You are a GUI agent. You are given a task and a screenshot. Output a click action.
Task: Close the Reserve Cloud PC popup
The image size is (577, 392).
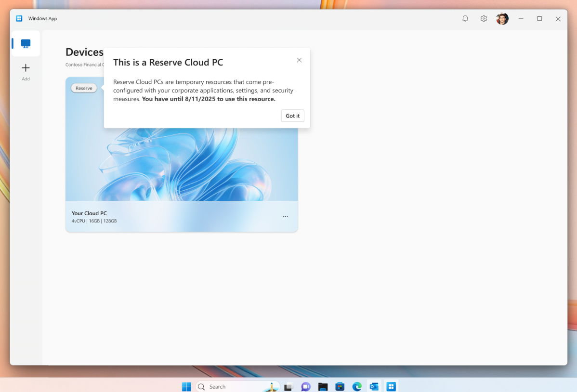coord(299,60)
